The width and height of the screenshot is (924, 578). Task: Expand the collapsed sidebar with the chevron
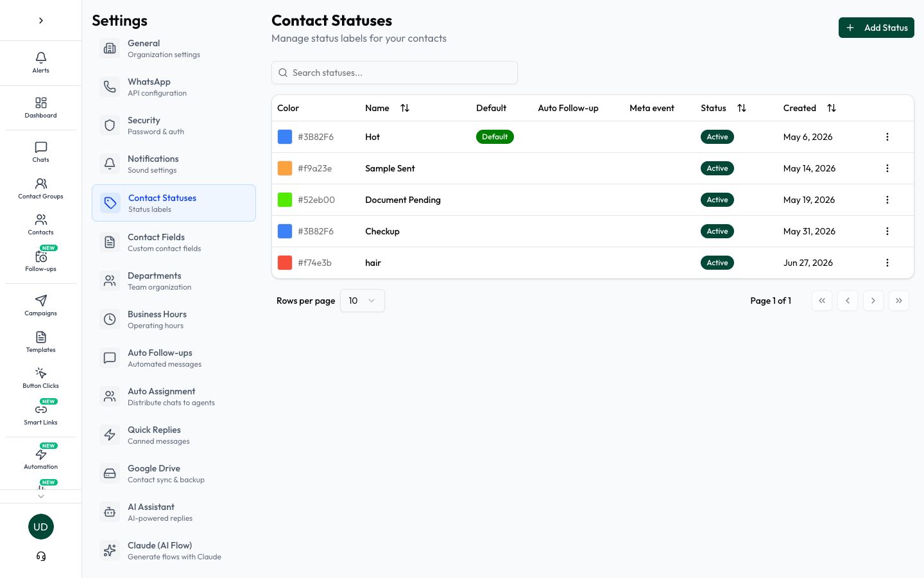coord(41,21)
